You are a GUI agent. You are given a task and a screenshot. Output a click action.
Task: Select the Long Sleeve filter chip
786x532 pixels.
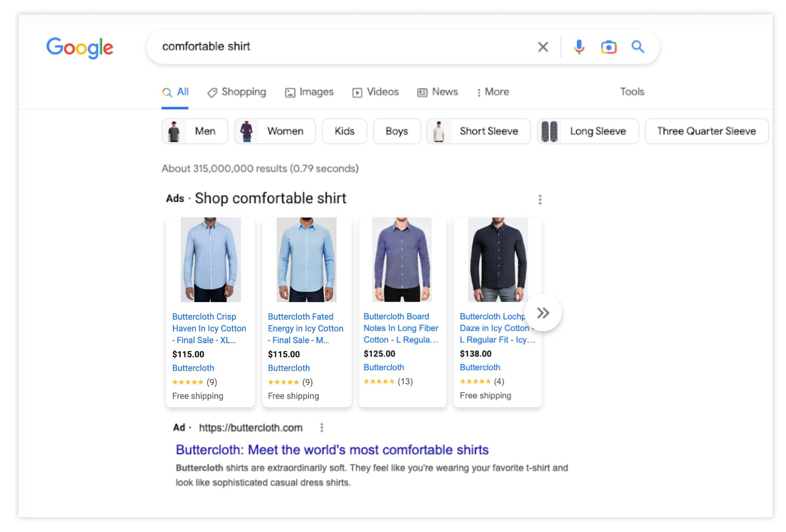pos(588,131)
